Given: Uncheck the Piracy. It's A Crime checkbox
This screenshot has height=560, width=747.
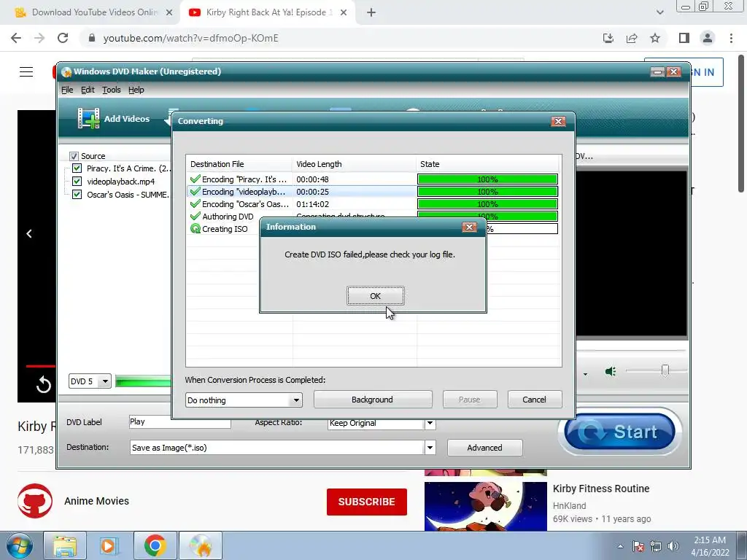Looking at the screenshot, I should pyautogui.click(x=77, y=168).
